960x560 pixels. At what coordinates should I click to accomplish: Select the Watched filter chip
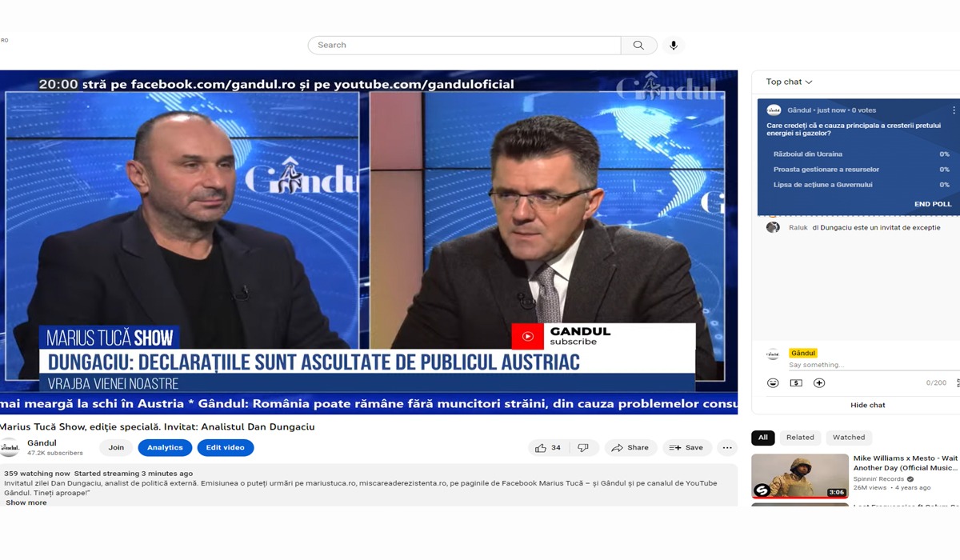pos(849,438)
